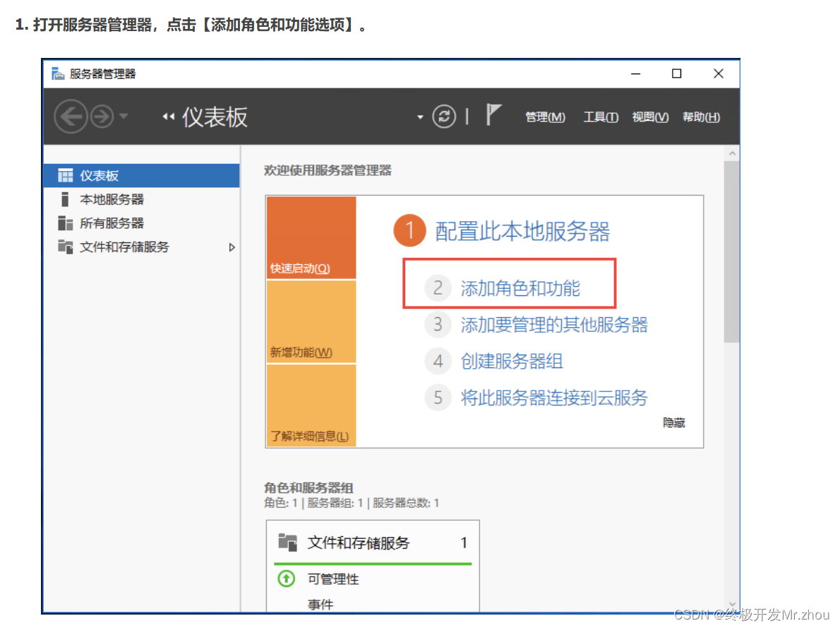Click the vertical scrollbar thumb
This screenshot has height=628, width=840.
pyautogui.click(x=732, y=251)
